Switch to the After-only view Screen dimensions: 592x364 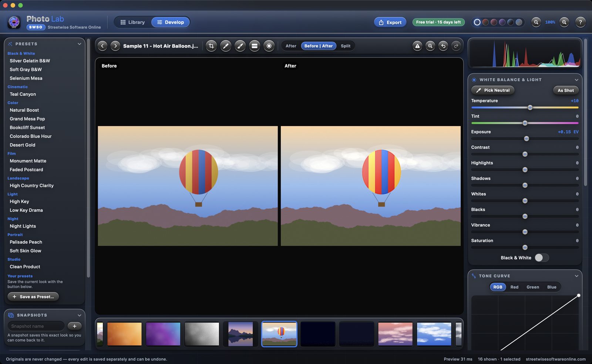tap(291, 46)
